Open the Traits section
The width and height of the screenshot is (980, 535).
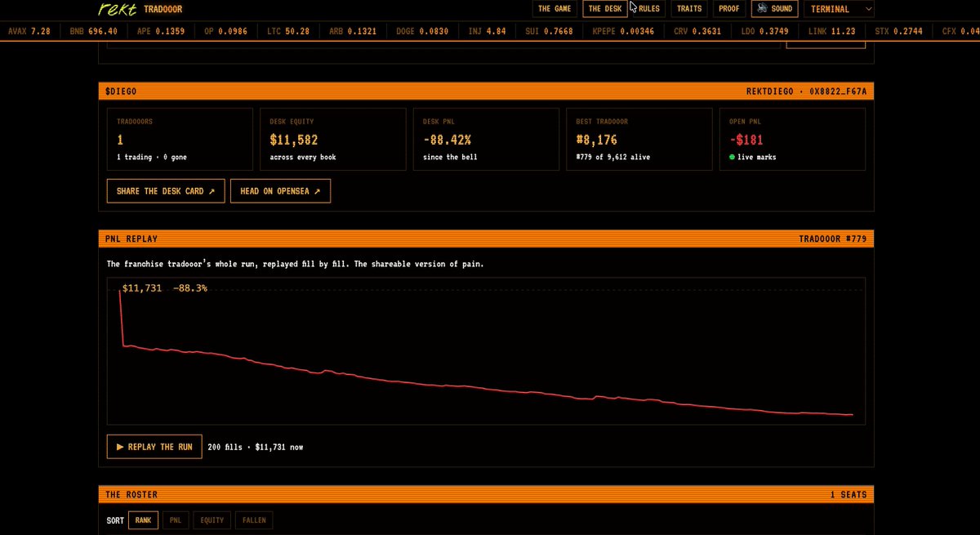689,9
